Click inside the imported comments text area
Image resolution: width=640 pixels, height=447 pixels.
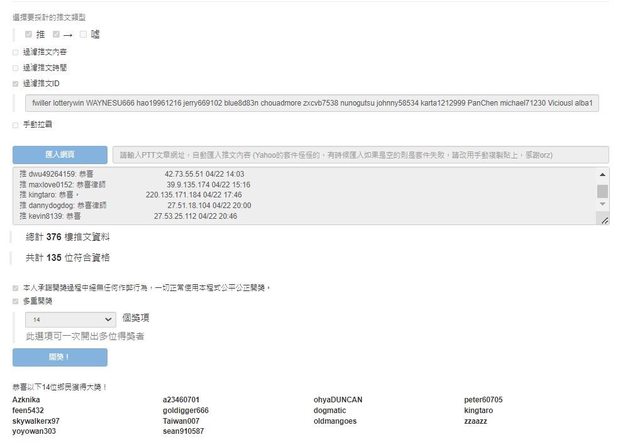click(x=300, y=196)
